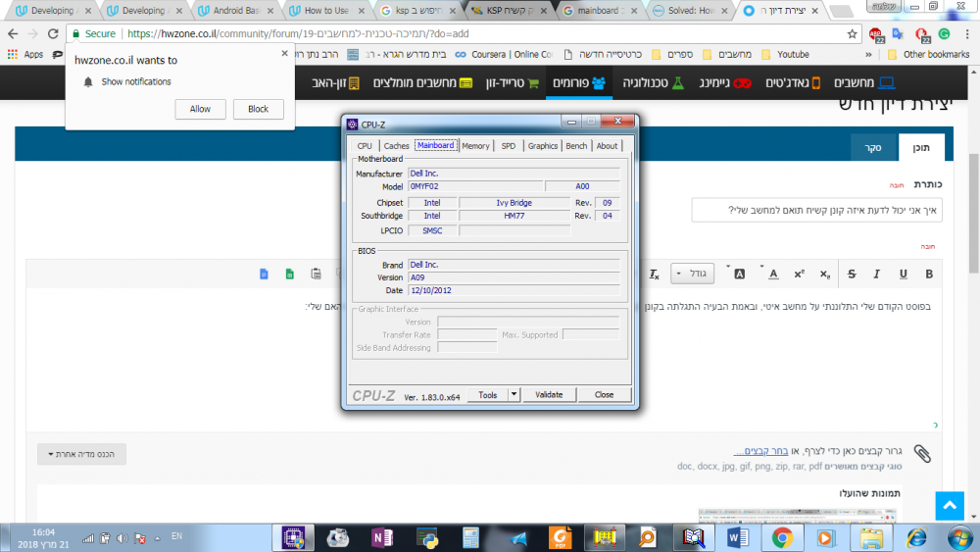Open the Chrome three-dot menu
Screen dimensions: 980x552
[967, 33]
